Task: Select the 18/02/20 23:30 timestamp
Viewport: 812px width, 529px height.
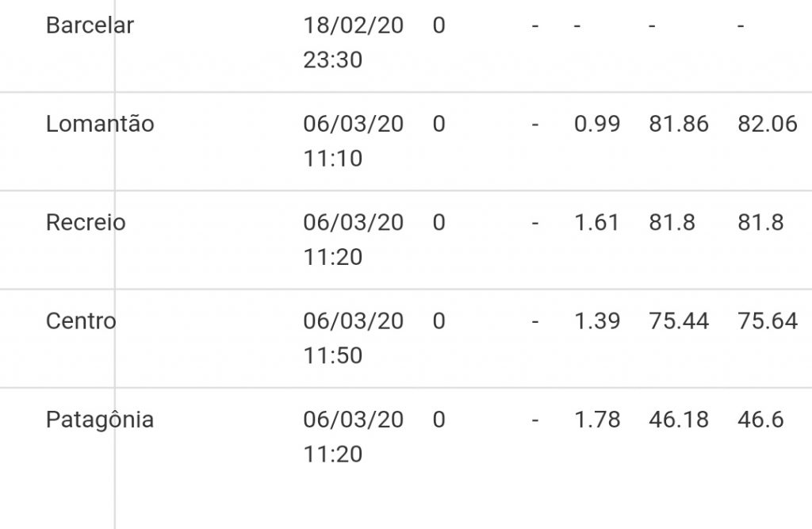Action: [353, 42]
